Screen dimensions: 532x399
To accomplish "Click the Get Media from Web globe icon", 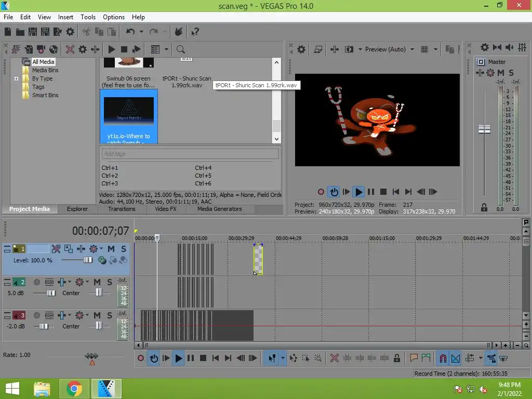I will click(54, 49).
